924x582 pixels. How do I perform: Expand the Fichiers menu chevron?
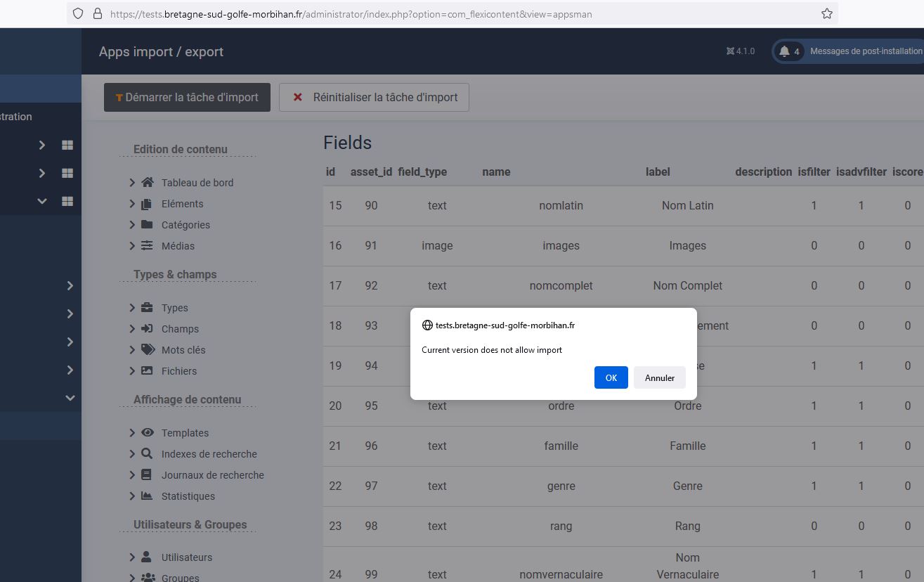click(132, 371)
